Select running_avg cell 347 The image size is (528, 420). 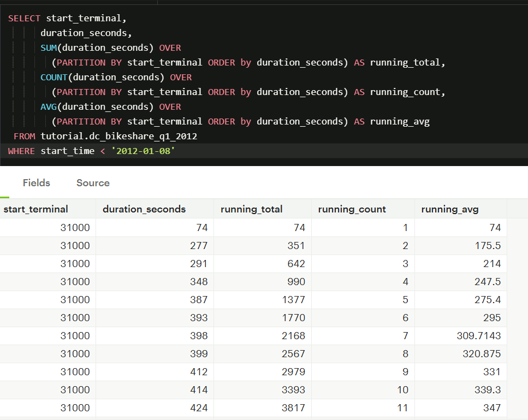(461, 407)
